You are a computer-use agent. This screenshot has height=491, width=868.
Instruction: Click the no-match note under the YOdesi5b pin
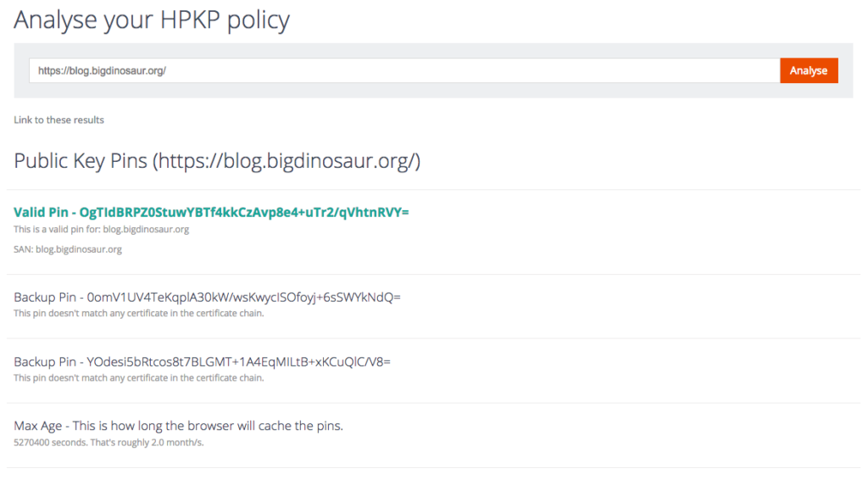(138, 378)
